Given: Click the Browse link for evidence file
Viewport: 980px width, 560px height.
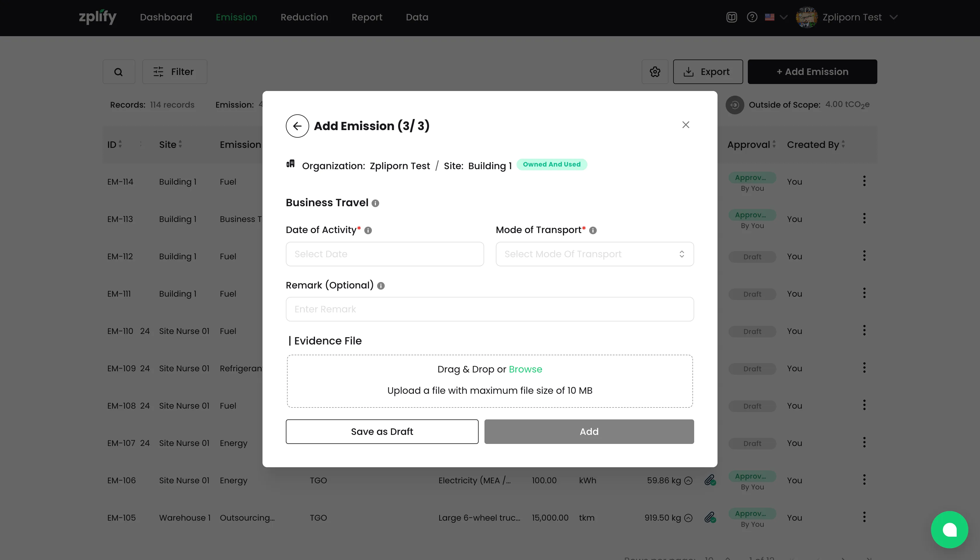Looking at the screenshot, I should (525, 369).
